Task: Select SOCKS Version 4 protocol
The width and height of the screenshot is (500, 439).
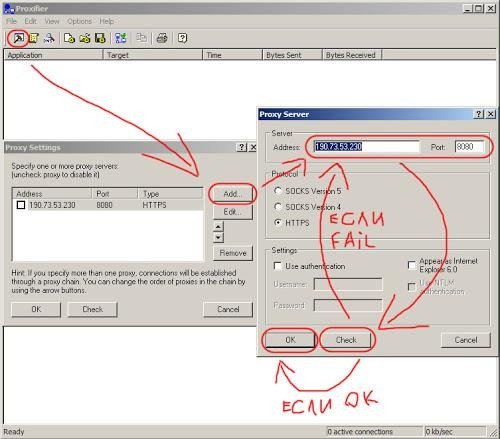Action: [x=278, y=207]
